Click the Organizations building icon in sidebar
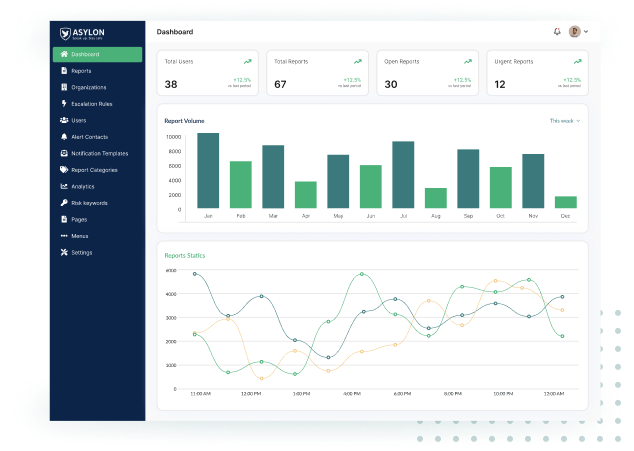The width and height of the screenshot is (634, 451). (x=64, y=87)
